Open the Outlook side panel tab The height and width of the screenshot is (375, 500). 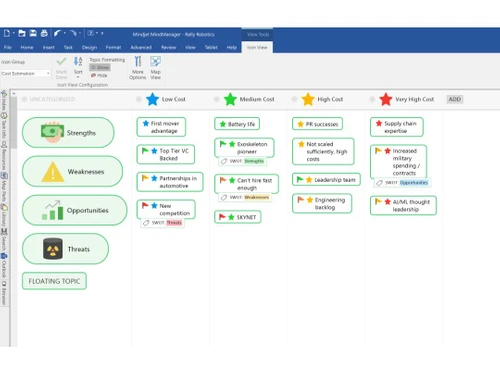(x=4, y=266)
